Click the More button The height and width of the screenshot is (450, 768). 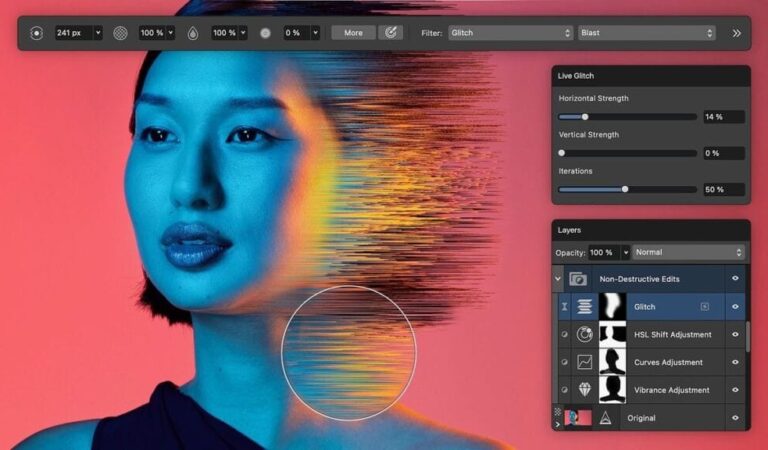353,33
